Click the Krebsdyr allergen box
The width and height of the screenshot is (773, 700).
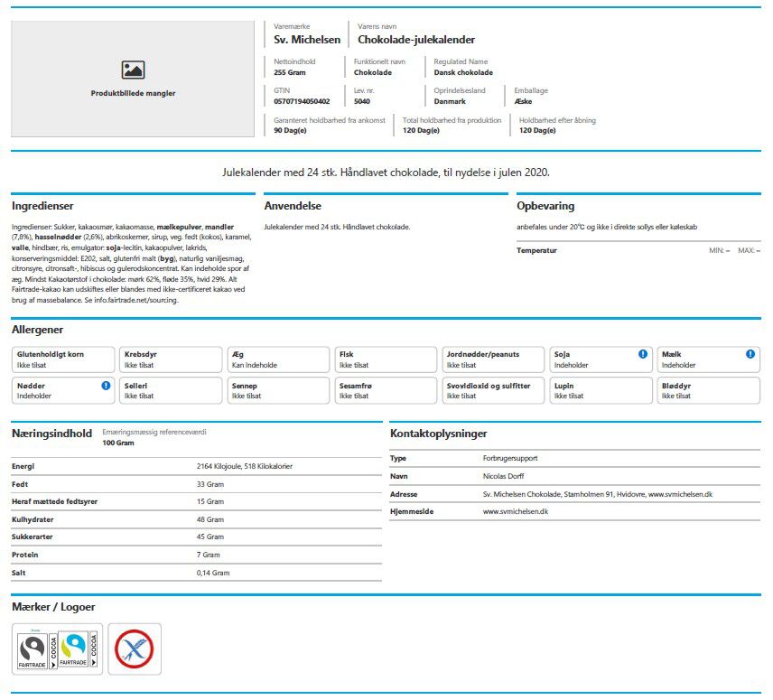(x=171, y=359)
